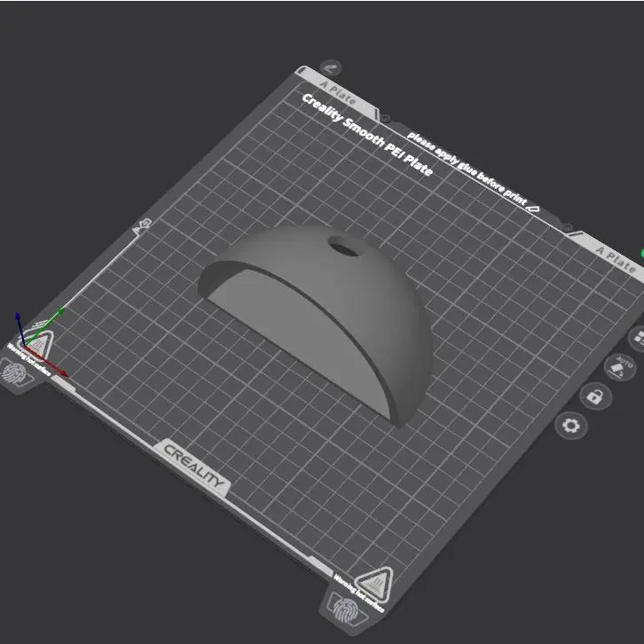Click the bottom hot surface warning triangle
Screen dimensions: 644x644
point(374,584)
